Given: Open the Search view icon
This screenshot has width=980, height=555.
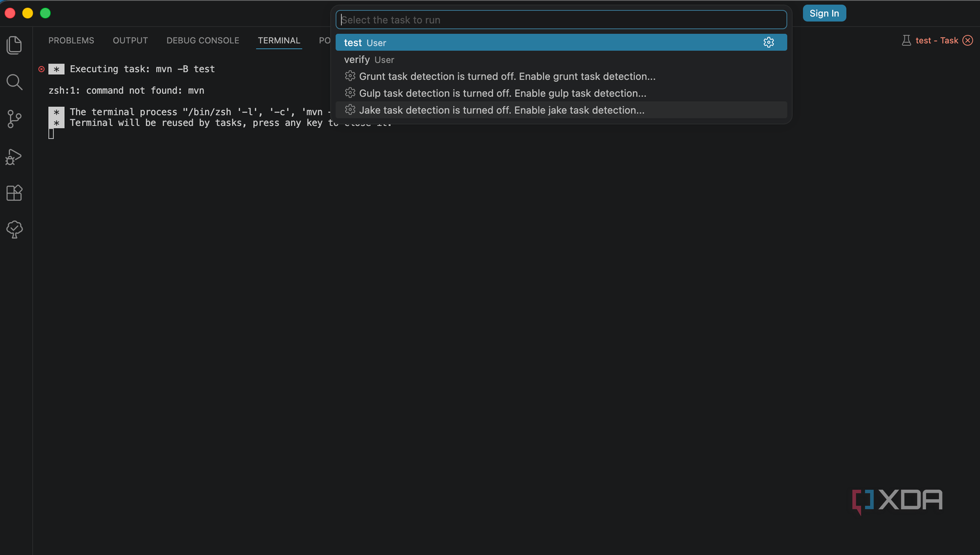Looking at the screenshot, I should pyautogui.click(x=14, y=83).
